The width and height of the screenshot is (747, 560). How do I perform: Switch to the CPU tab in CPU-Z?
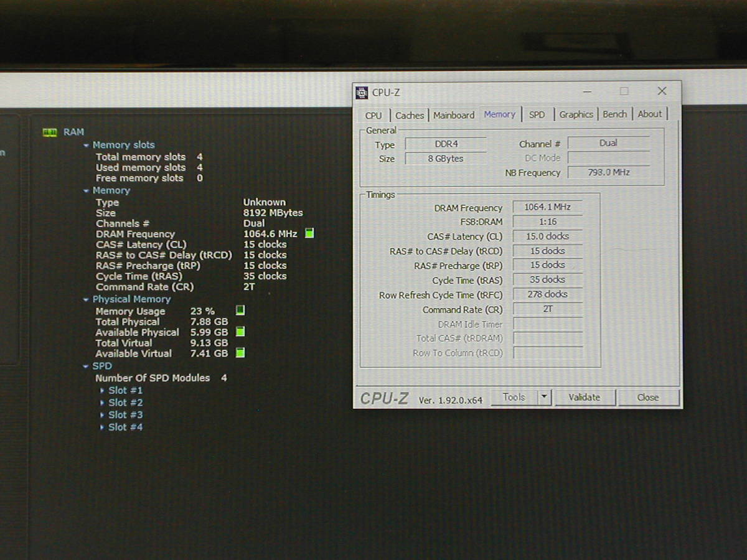374,115
